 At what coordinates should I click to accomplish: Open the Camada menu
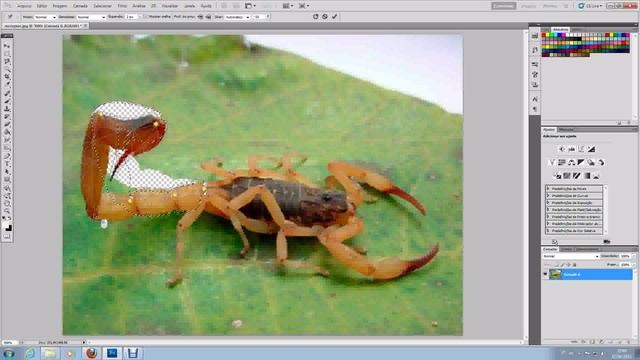click(x=80, y=6)
